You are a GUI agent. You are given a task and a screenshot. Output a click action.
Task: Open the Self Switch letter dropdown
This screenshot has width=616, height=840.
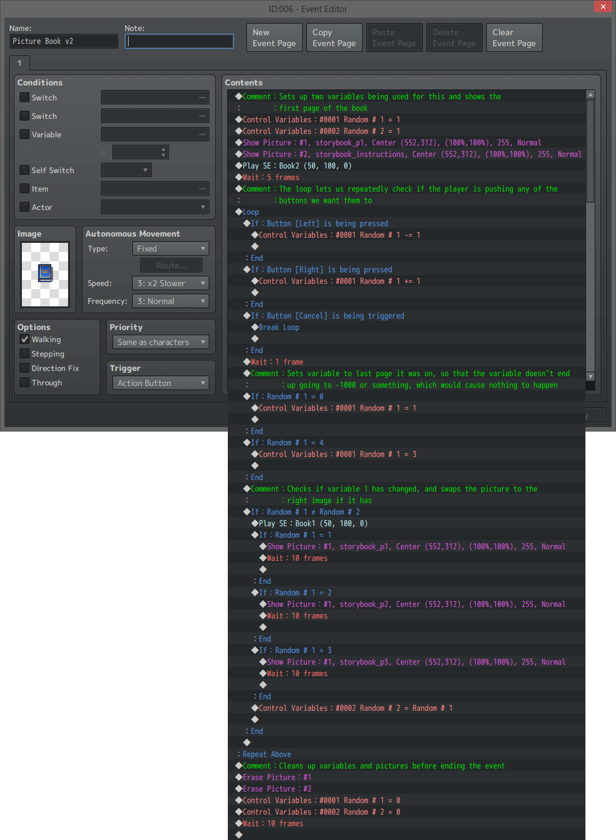click(x=126, y=170)
